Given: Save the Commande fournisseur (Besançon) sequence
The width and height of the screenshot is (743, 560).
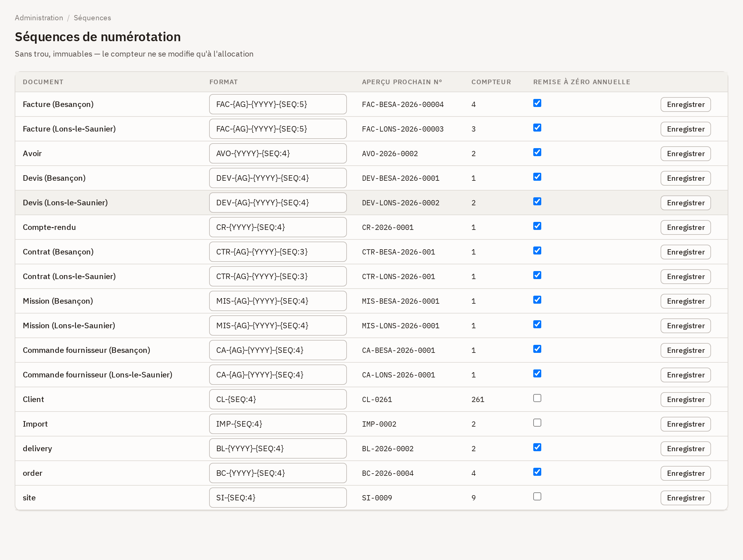Looking at the screenshot, I should pos(685,350).
